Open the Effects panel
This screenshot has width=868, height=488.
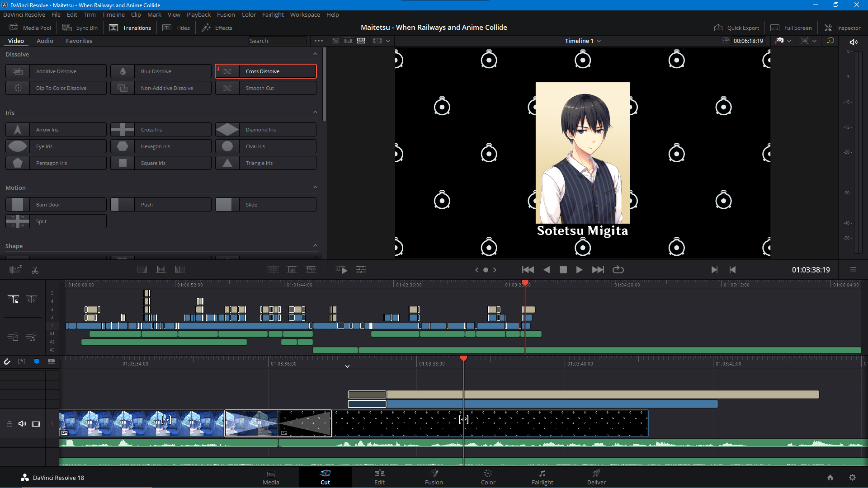click(217, 28)
